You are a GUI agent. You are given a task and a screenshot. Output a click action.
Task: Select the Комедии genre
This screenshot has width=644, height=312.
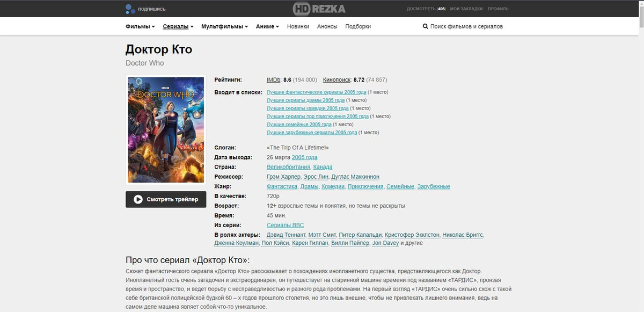[x=333, y=186]
